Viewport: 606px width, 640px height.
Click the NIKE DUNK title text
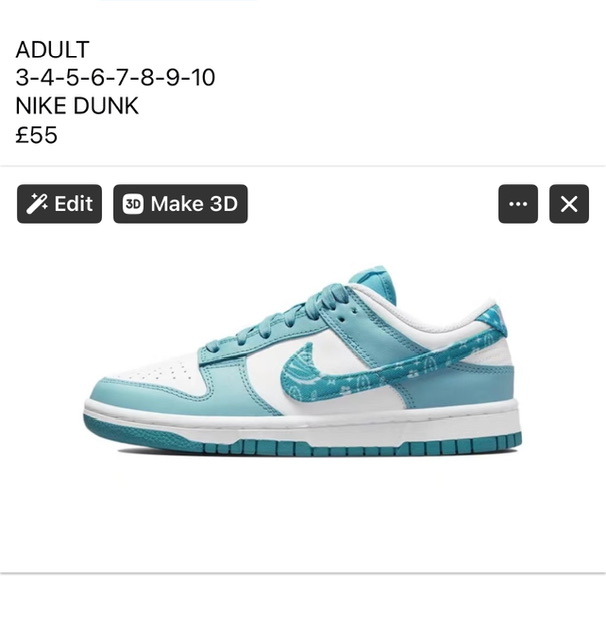77,106
